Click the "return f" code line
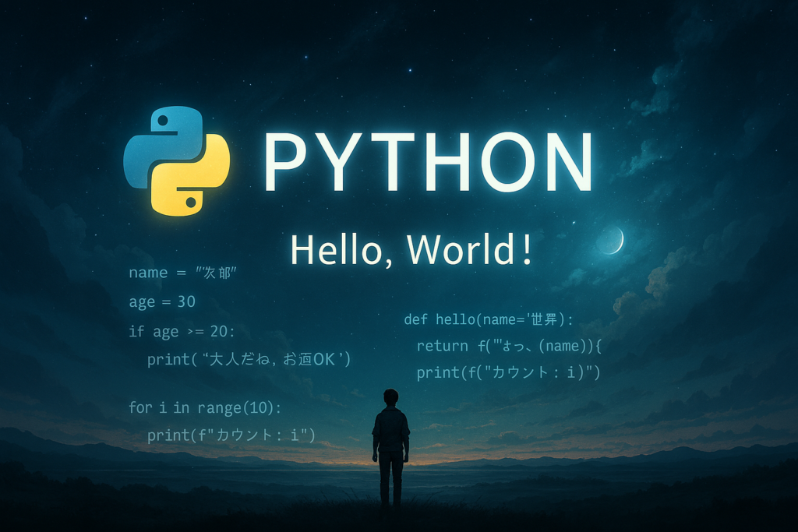The height and width of the screenshot is (532, 798). tap(509, 346)
